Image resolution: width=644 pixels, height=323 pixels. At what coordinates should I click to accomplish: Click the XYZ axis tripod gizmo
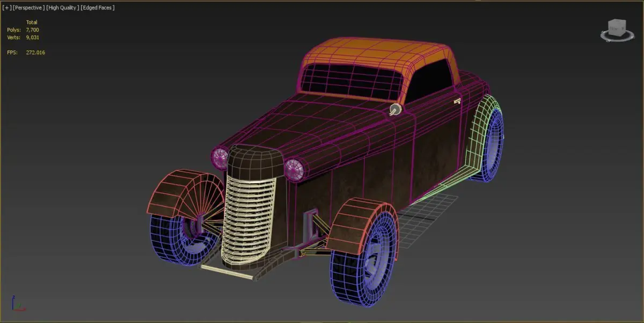click(x=18, y=304)
